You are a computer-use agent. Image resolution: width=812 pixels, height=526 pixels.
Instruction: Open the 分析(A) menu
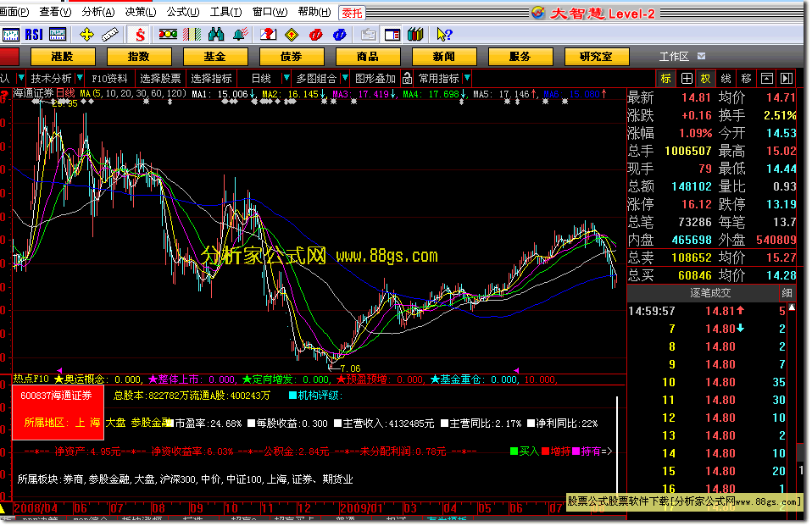[97, 12]
